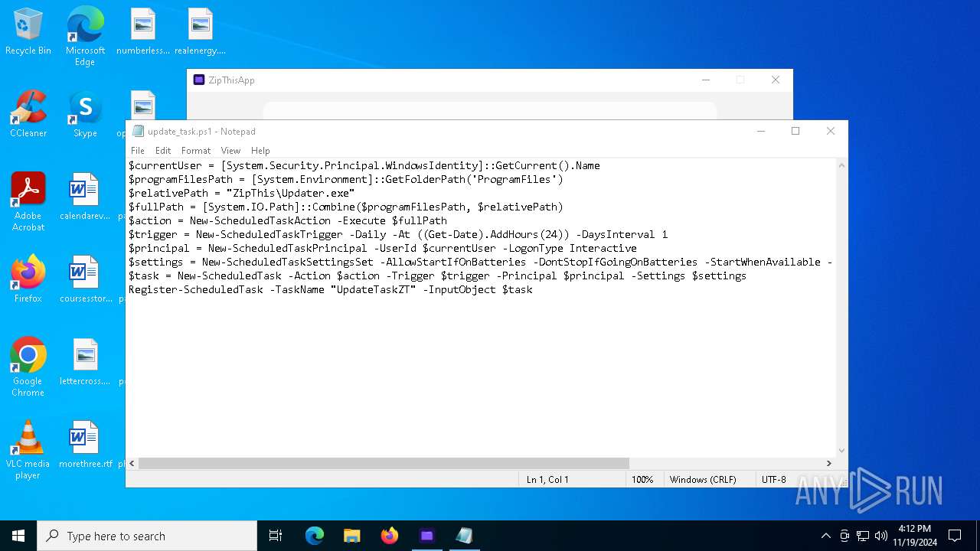Open volume control tray icon

881,536
